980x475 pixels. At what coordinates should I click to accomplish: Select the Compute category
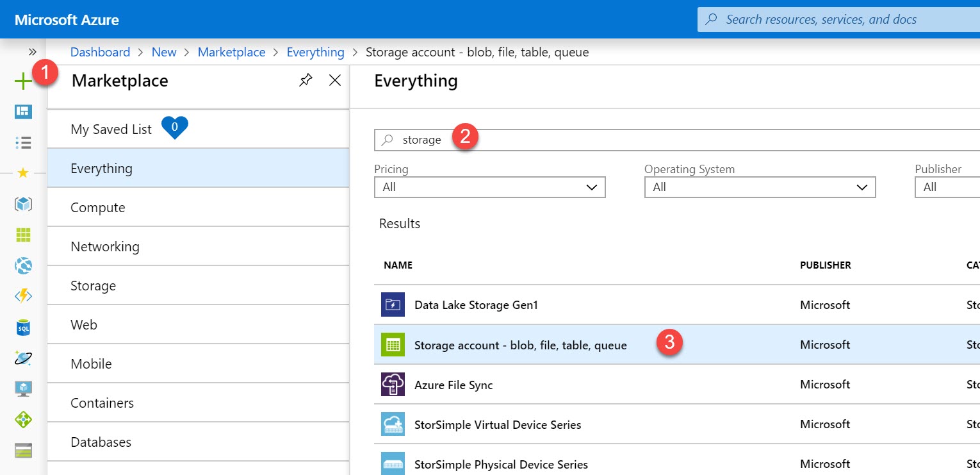click(198, 207)
